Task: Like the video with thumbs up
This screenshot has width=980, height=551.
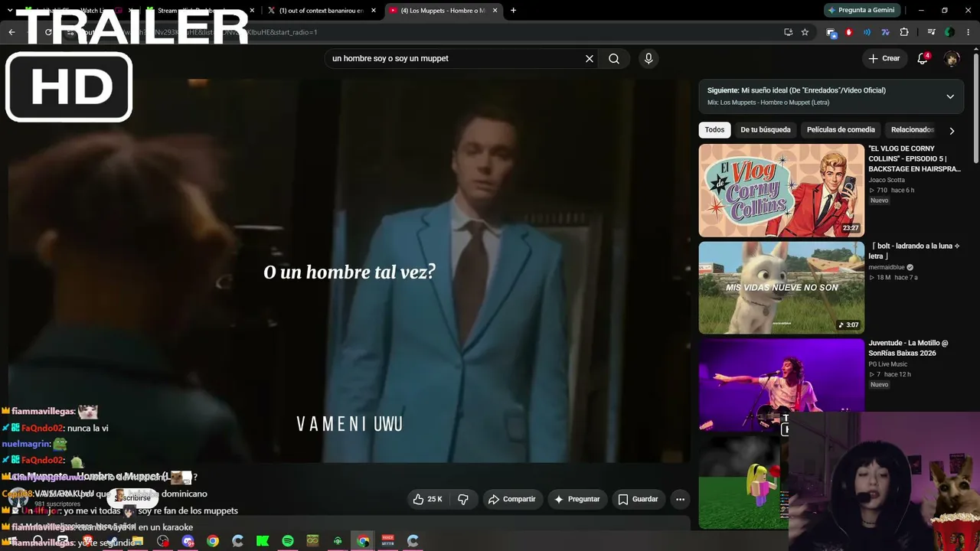Action: click(428, 499)
